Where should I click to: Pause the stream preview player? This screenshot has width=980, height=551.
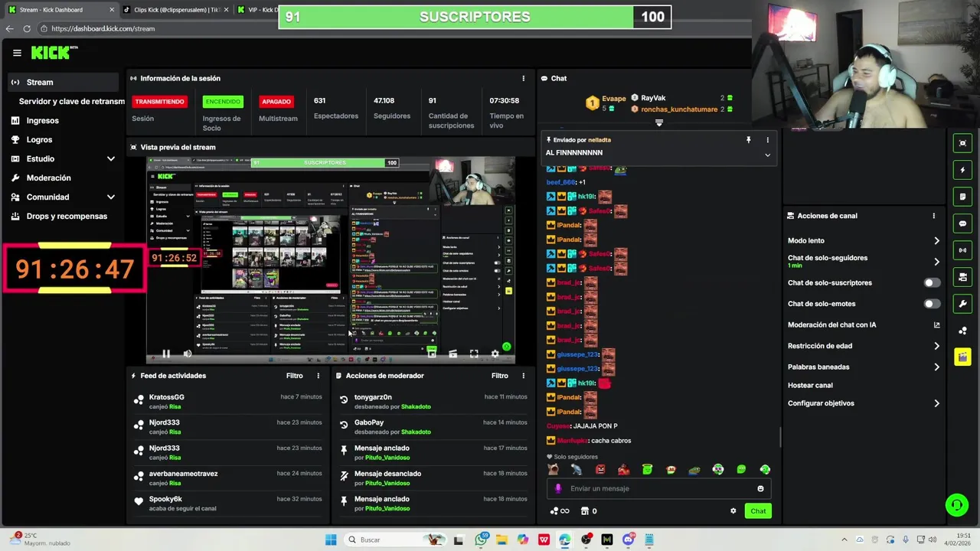[165, 354]
